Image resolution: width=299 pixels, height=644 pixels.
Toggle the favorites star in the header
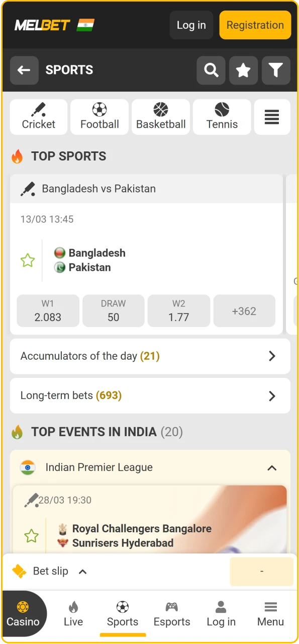coord(244,70)
